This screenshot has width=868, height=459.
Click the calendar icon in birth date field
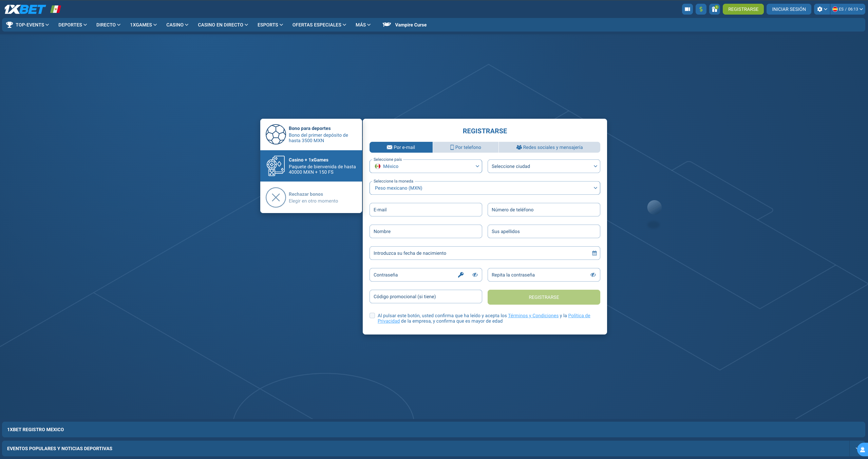click(594, 253)
